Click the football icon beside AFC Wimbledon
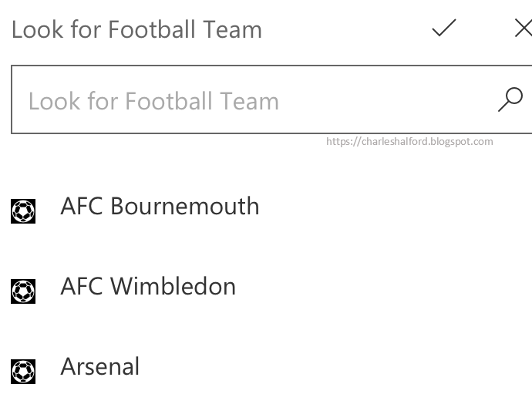Image resolution: width=532 pixels, height=394 pixels. 23,291
